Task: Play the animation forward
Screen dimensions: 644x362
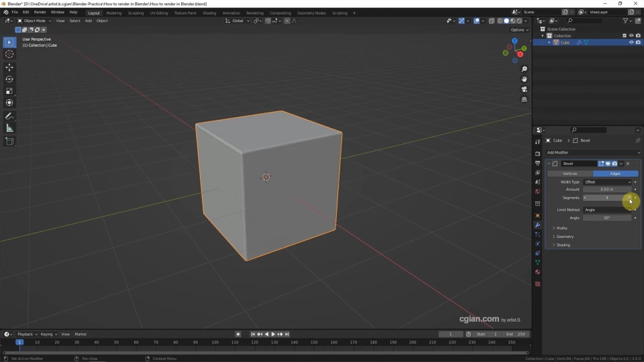Action: coord(273,334)
